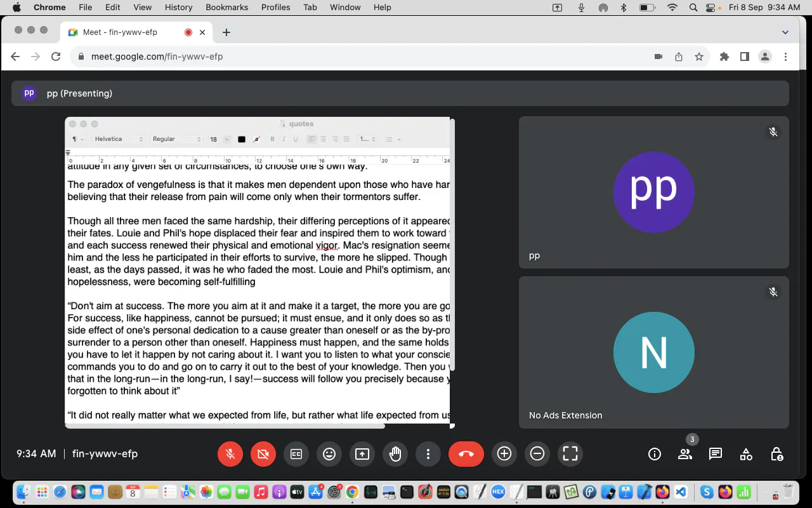Bookmark this tab with the star icon
The width and height of the screenshot is (812, 508).
click(699, 57)
